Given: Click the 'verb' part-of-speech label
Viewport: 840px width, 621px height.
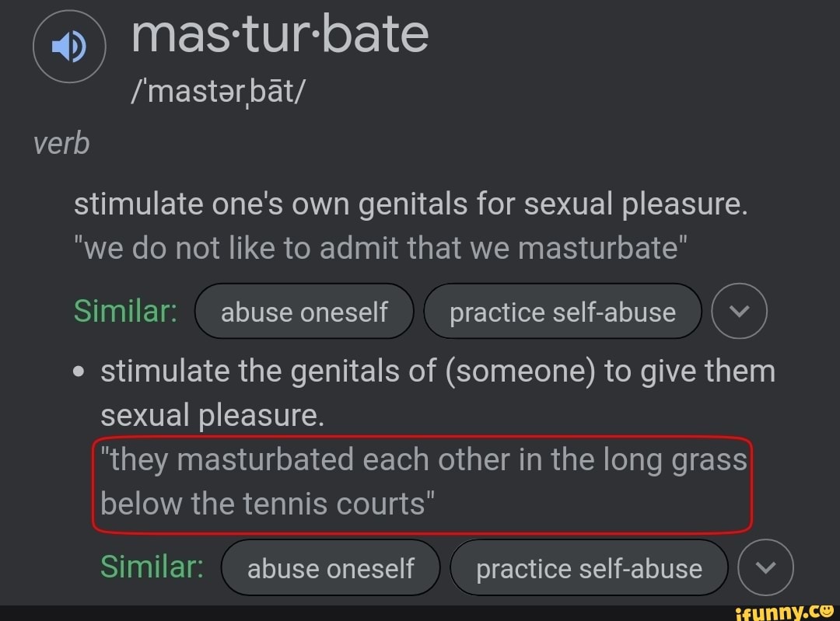Looking at the screenshot, I should pyautogui.click(x=61, y=144).
